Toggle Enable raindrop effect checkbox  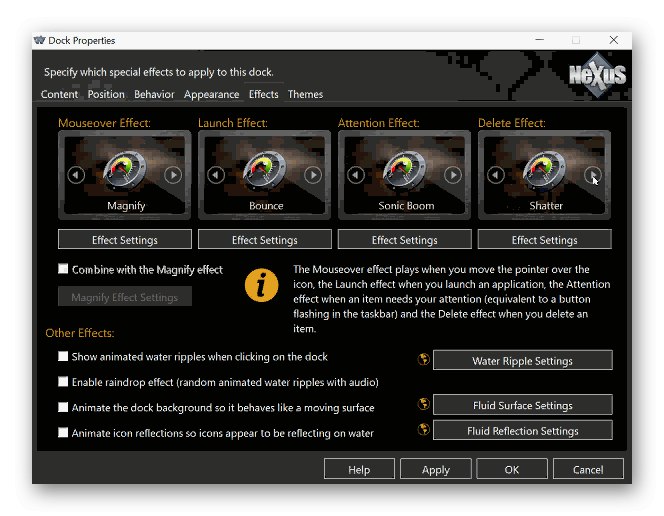63,382
